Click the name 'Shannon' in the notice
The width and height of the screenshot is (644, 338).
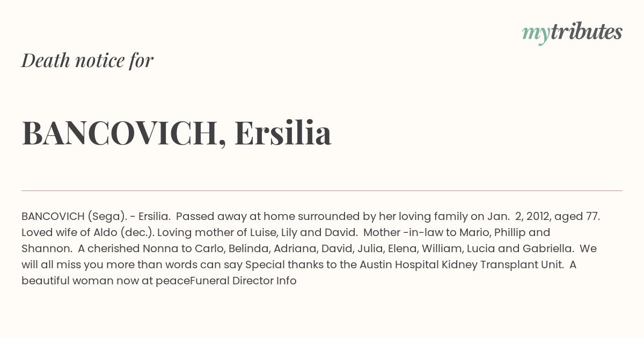click(x=47, y=248)
